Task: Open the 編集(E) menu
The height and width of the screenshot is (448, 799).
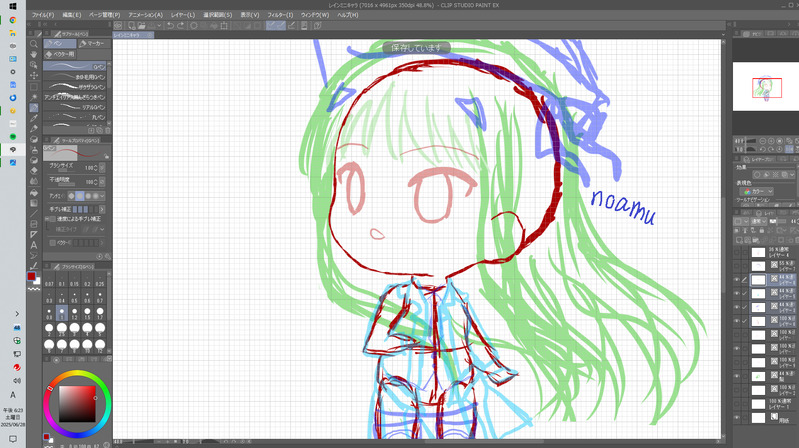Action: pyautogui.click(x=72, y=15)
